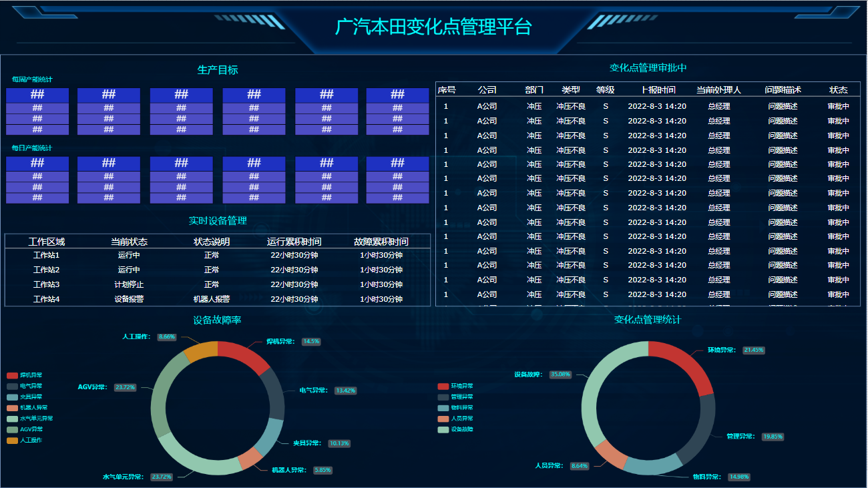The height and width of the screenshot is (488, 868).
Task: Toggle 水气单元异常 legend entry
Action: [x=29, y=419]
